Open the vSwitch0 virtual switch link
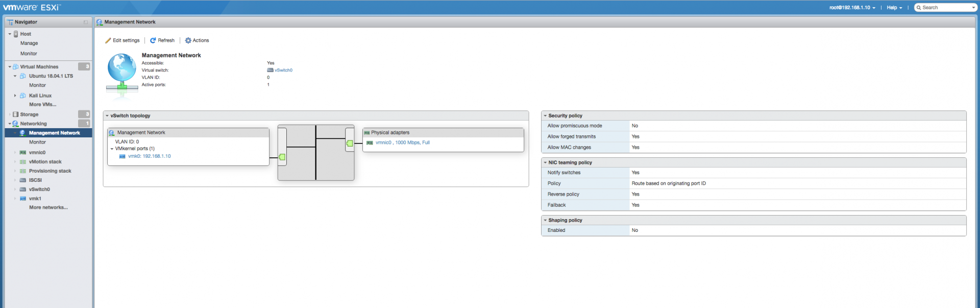 coord(283,70)
